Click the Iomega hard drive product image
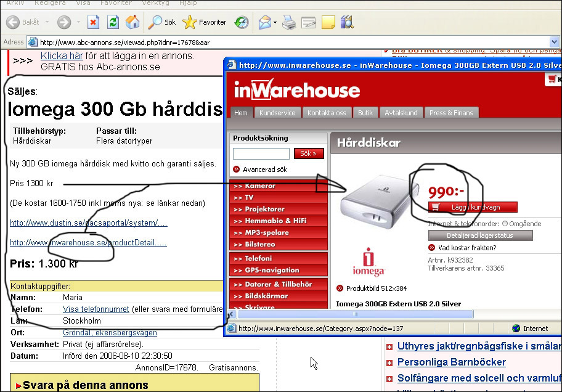Image resolution: width=562 pixels, height=392 pixels. tap(379, 201)
